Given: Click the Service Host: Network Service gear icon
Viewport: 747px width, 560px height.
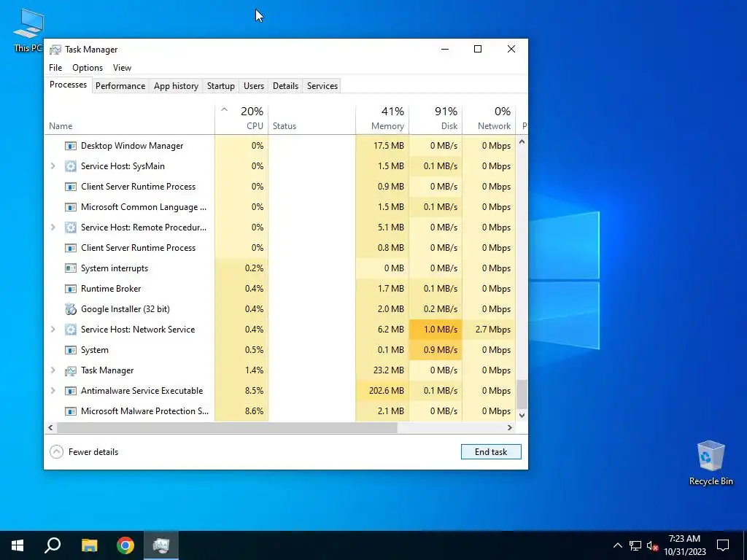Looking at the screenshot, I should 71,330.
